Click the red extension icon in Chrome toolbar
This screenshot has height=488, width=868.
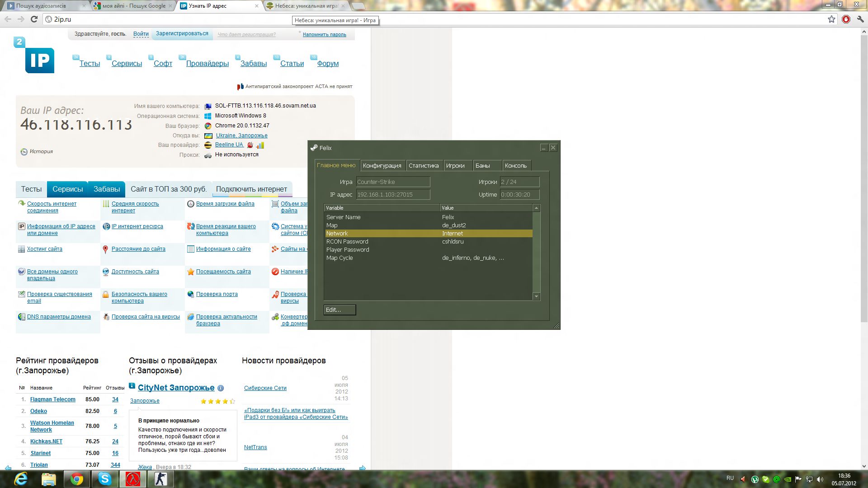pyautogui.click(x=846, y=19)
